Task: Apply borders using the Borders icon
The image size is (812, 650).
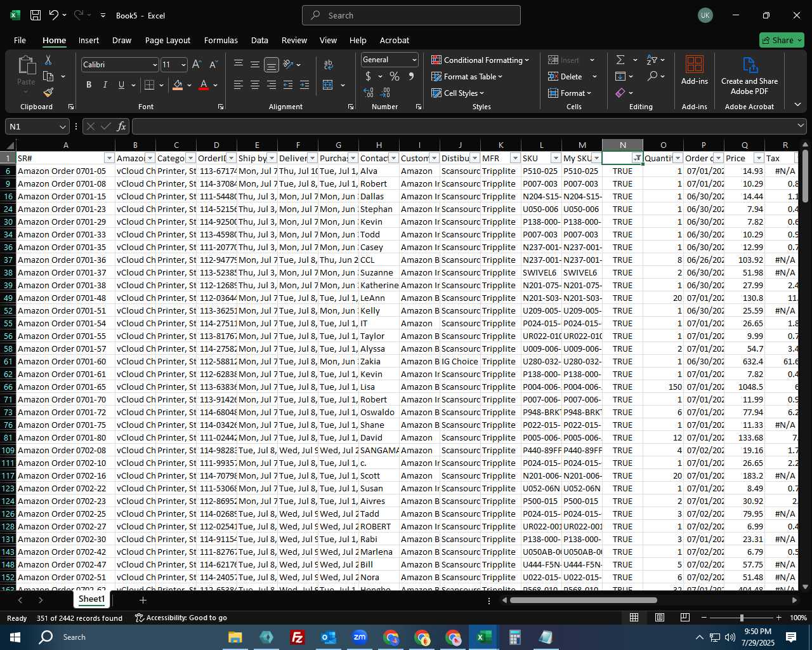Action: (149, 85)
